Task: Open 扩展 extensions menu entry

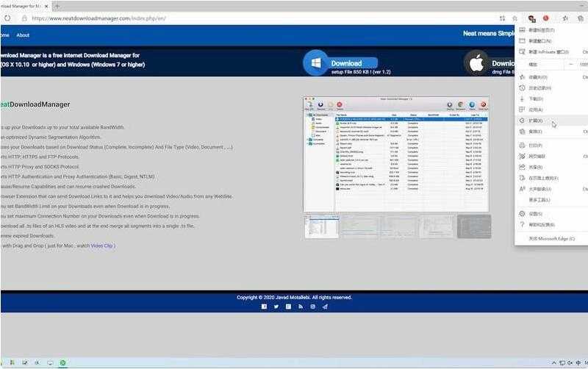Action: tap(552, 121)
